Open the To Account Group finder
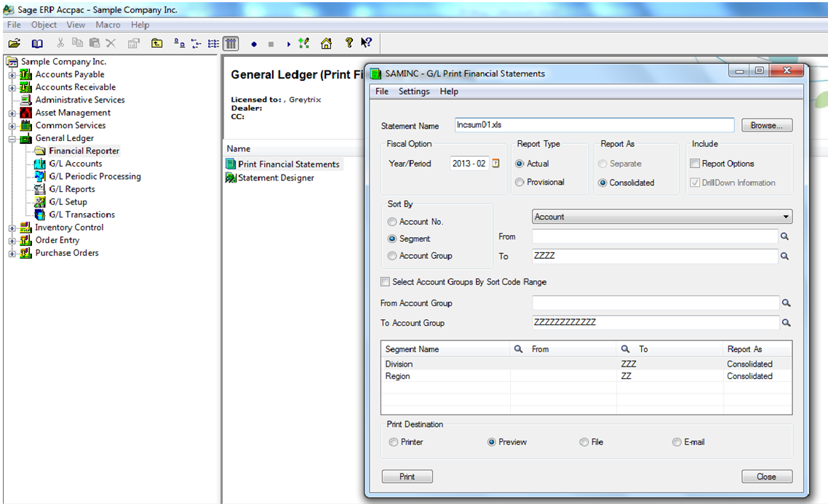 click(x=787, y=322)
